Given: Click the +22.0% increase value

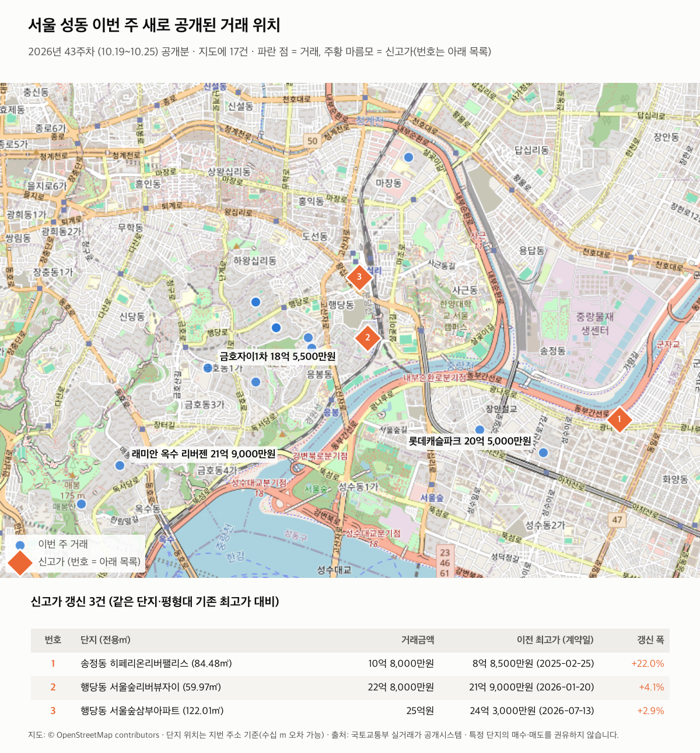Looking at the screenshot, I should coord(647,664).
